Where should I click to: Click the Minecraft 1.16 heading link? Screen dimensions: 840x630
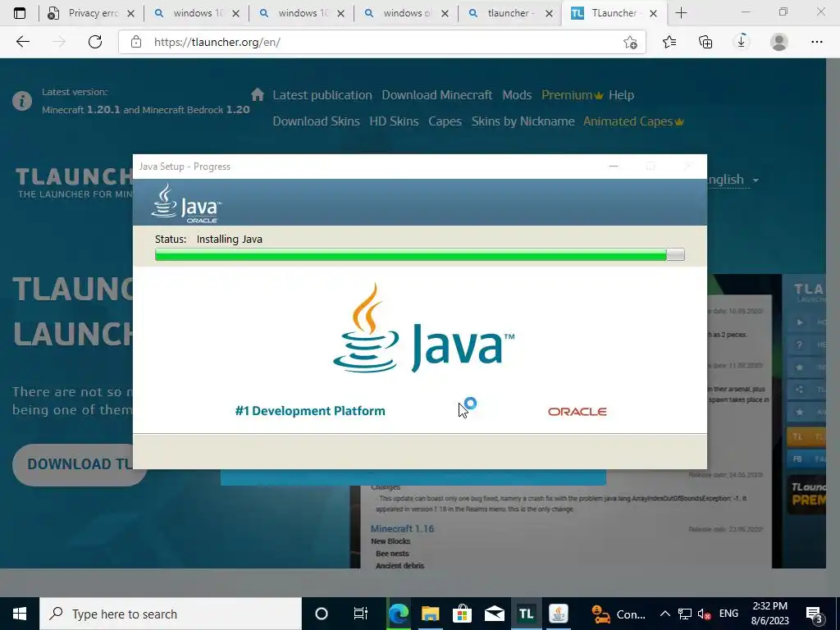click(402, 529)
